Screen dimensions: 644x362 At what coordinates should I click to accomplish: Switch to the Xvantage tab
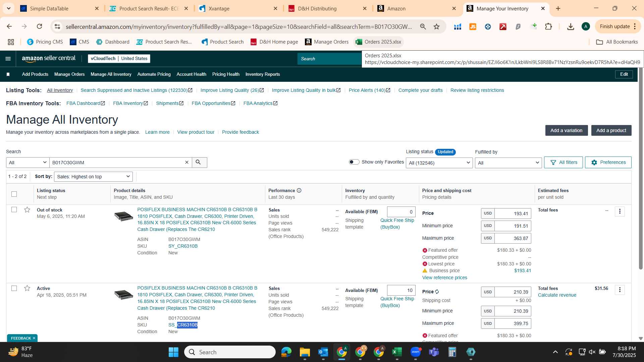238,8
